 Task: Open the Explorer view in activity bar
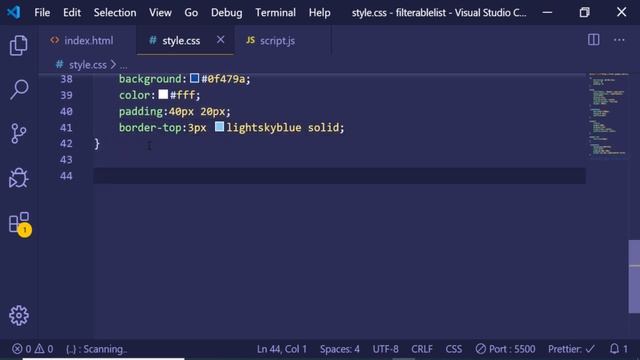point(18,45)
